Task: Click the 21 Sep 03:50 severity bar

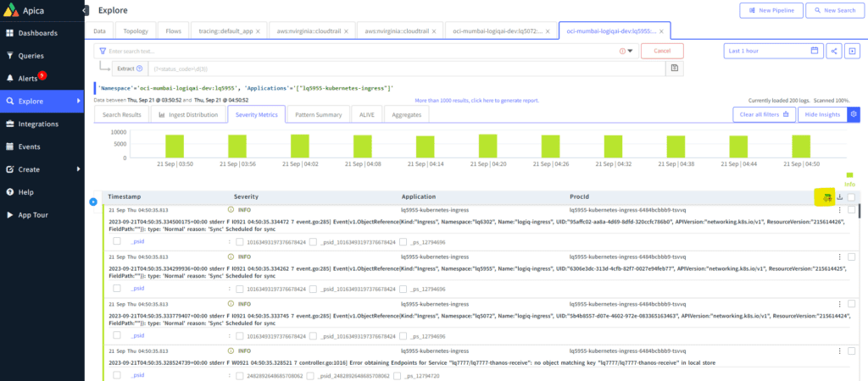Action: click(175, 146)
